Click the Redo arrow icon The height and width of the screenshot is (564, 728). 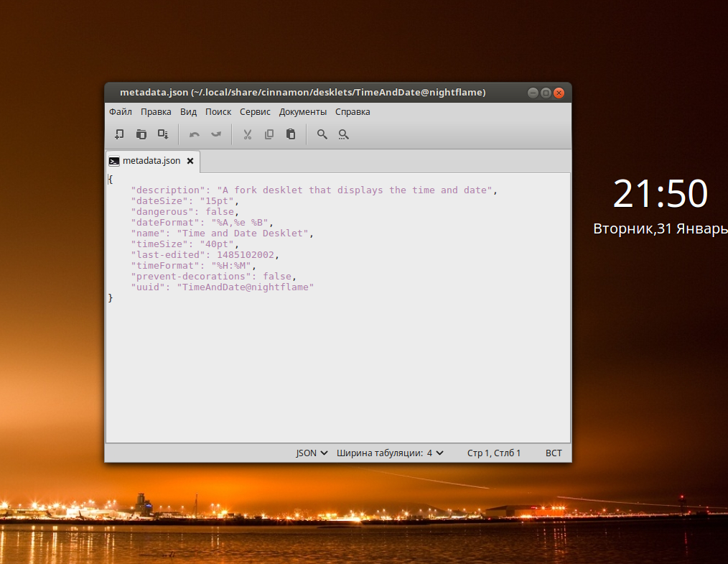pos(215,134)
